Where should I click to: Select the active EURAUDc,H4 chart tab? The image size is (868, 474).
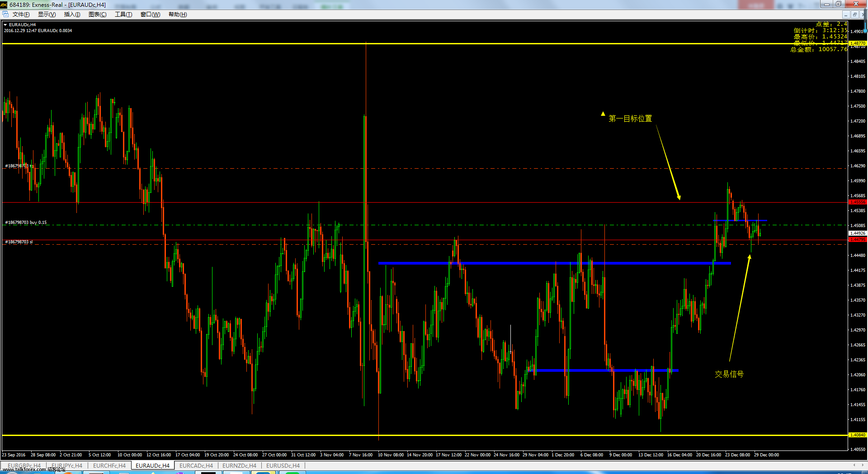[152, 465]
